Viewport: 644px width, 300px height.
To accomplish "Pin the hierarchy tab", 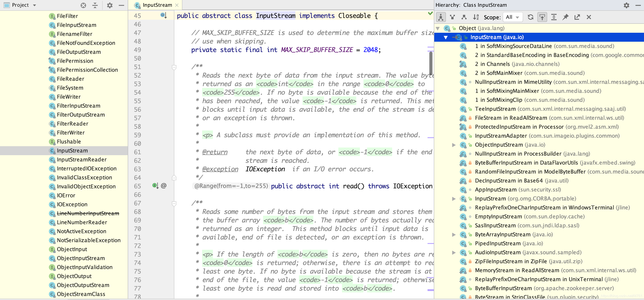I will click(x=566, y=17).
